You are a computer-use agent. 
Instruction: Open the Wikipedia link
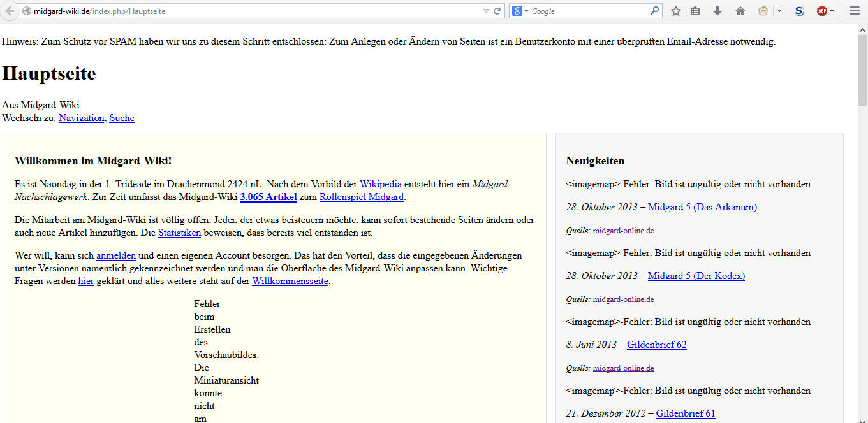pyautogui.click(x=381, y=184)
